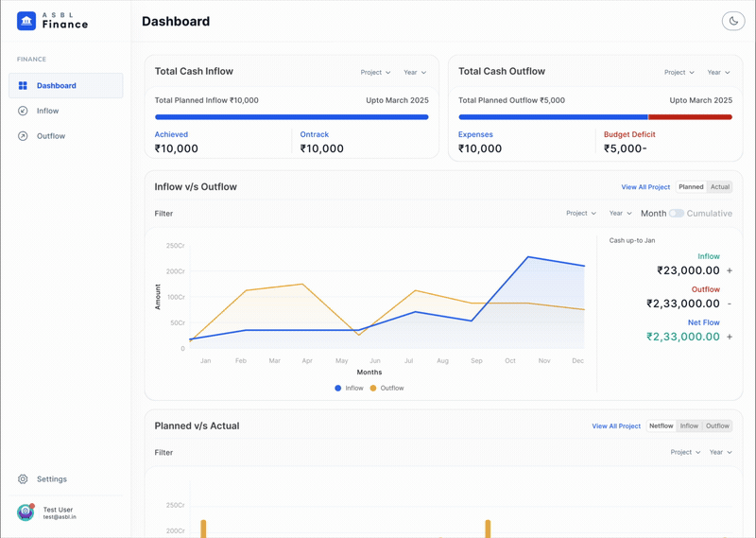Click the Dashboard grid icon in the sidebar
This screenshot has width=756, height=538.
(23, 85)
